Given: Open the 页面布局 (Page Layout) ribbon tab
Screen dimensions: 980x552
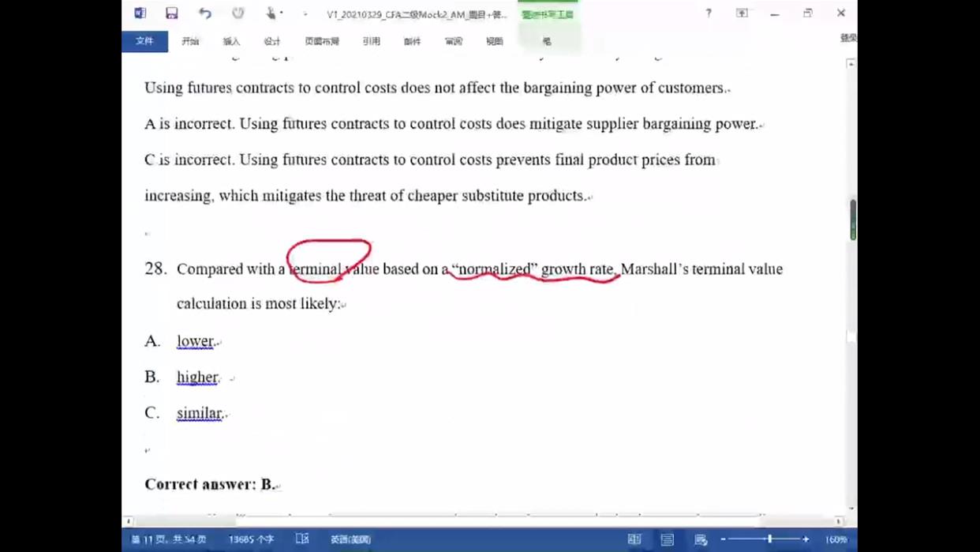Looking at the screenshot, I should [x=322, y=41].
